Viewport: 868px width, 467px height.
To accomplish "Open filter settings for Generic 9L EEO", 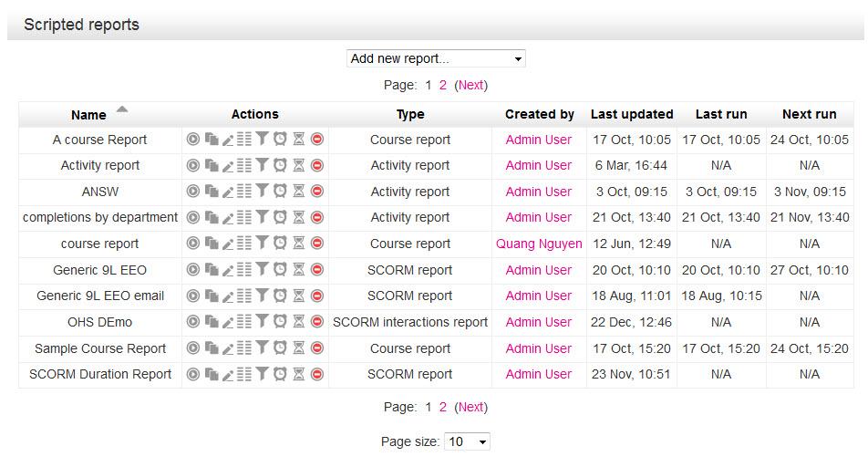I will (x=262, y=270).
